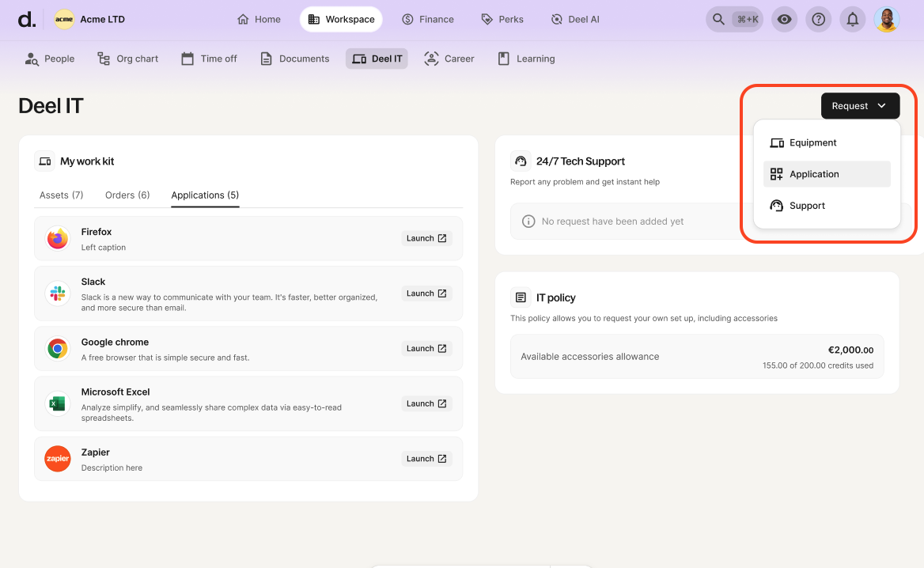Open the help question mark icon

coord(818,20)
